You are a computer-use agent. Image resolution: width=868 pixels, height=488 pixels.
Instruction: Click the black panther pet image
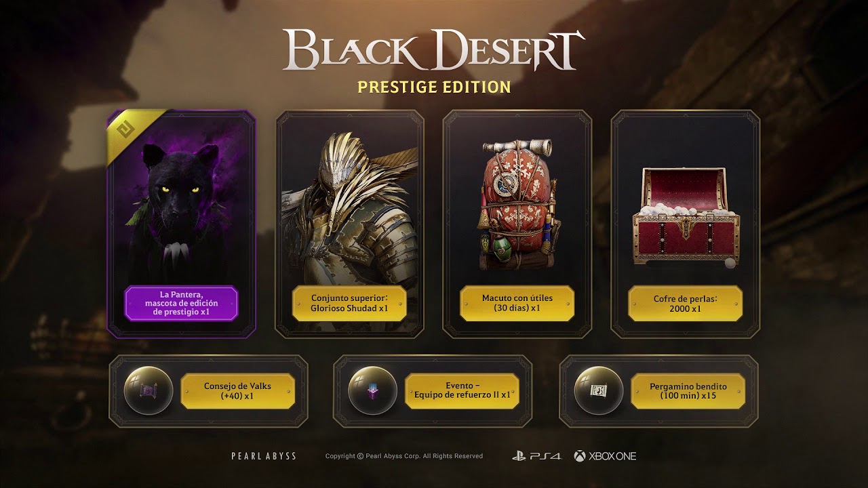point(181,207)
